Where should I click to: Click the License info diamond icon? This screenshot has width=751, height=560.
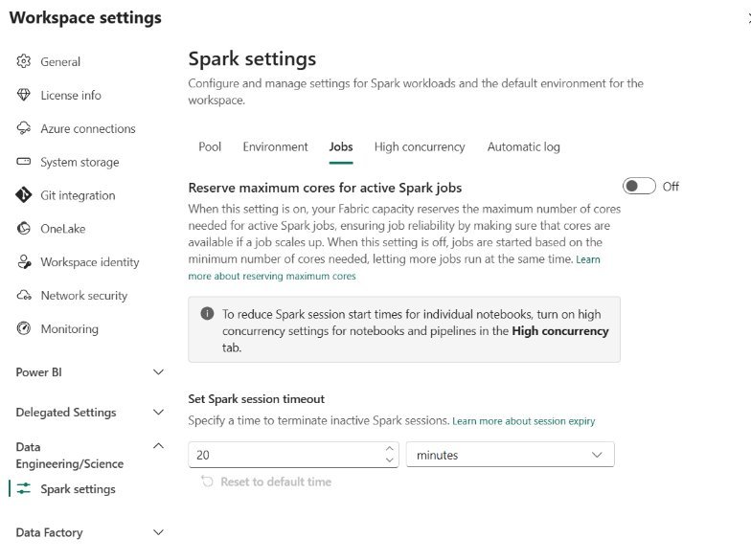[x=23, y=95]
